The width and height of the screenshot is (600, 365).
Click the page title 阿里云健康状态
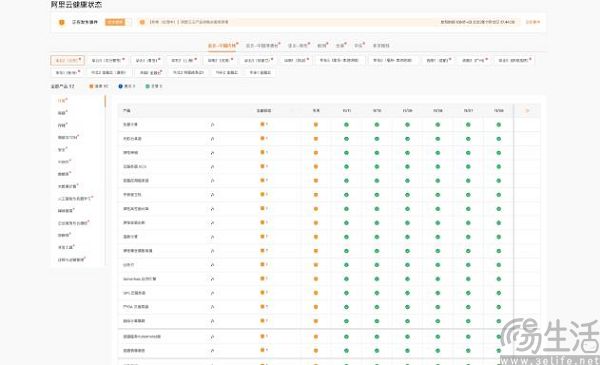tap(77, 5)
